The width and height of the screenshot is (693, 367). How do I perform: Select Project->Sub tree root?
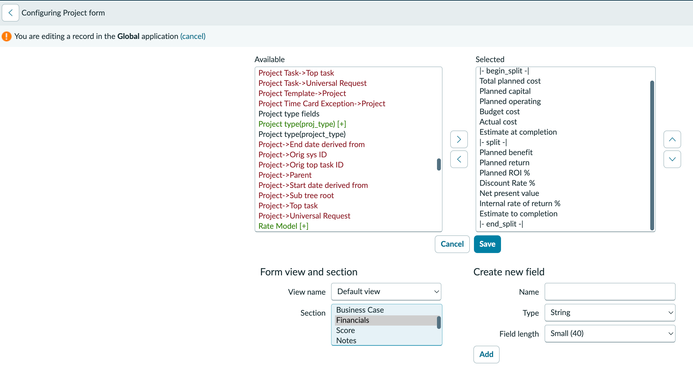point(296,195)
